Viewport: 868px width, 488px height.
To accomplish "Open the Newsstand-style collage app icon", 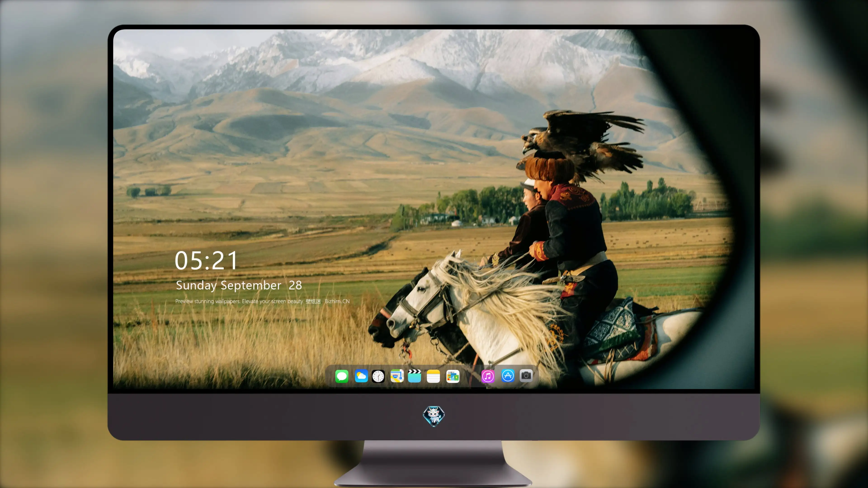I will click(453, 376).
